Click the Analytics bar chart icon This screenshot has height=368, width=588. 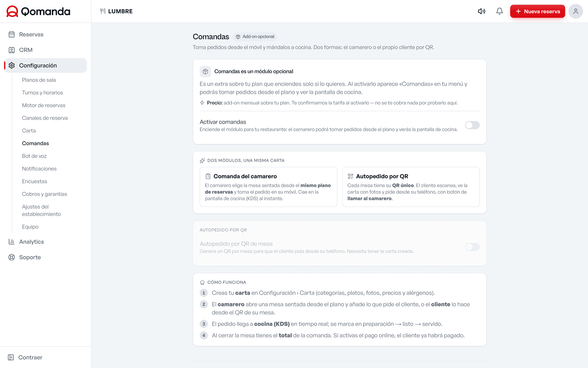(x=12, y=242)
